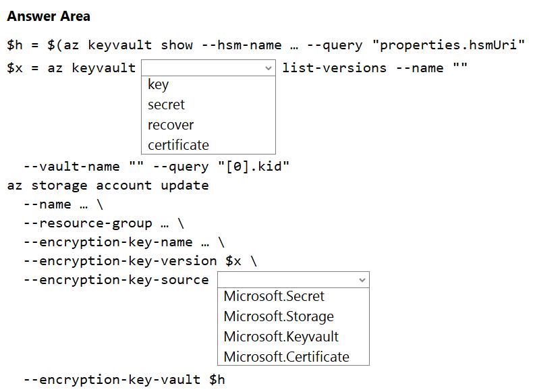Open the az keyvault subcommand dropdown
This screenshot has height=392, width=533.
(208, 67)
